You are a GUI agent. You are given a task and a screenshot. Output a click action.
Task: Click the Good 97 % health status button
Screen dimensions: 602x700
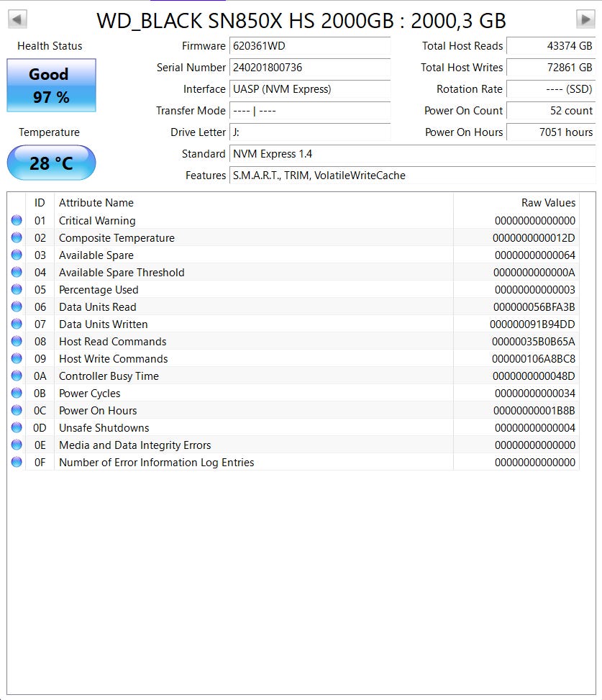click(x=51, y=86)
